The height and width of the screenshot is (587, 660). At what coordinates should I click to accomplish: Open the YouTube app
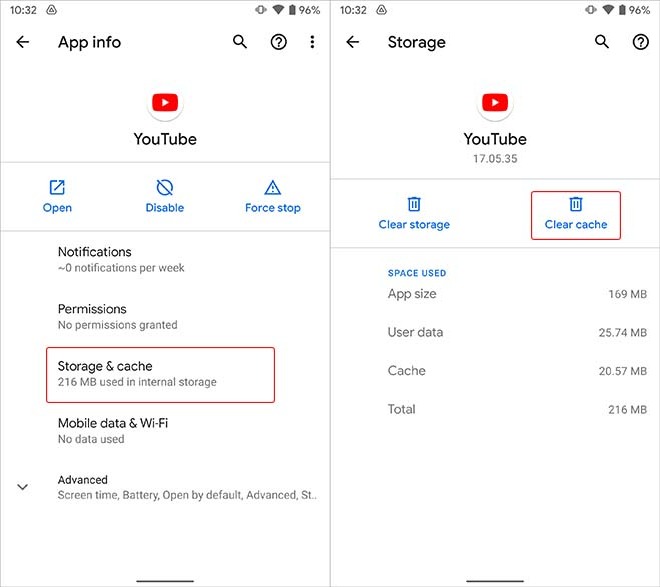[x=57, y=197]
